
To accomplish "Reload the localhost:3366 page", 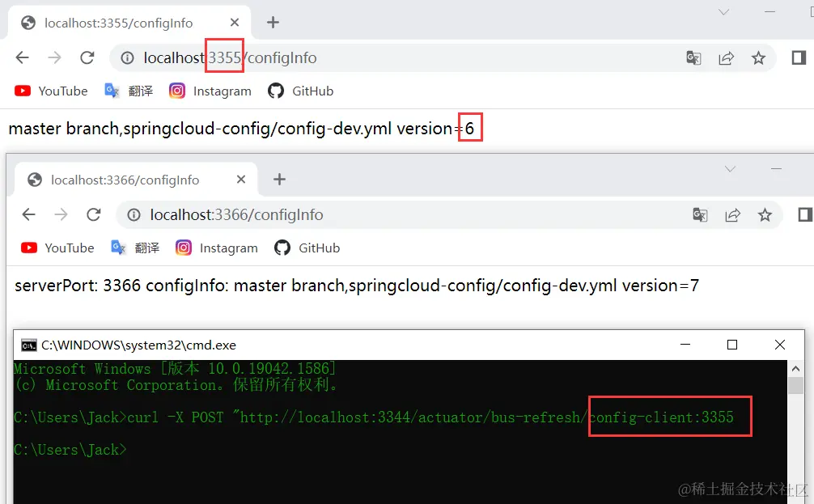I will click(x=93, y=214).
